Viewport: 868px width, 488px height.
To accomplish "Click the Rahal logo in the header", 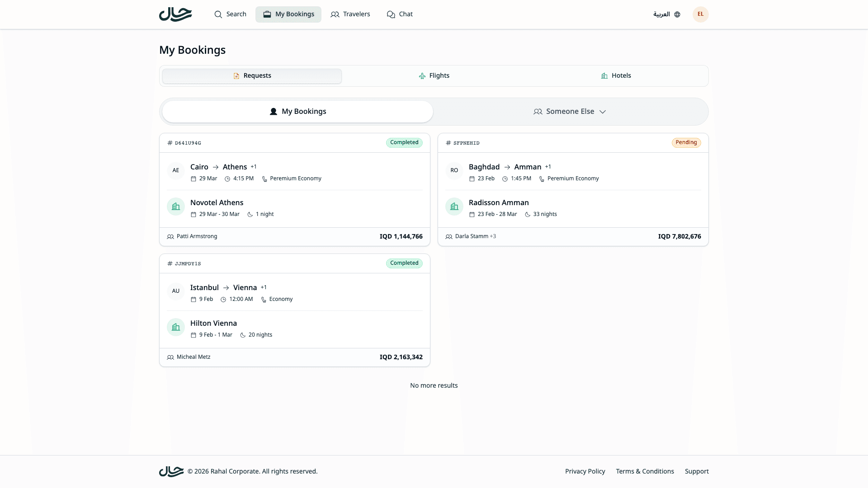I will (175, 14).
